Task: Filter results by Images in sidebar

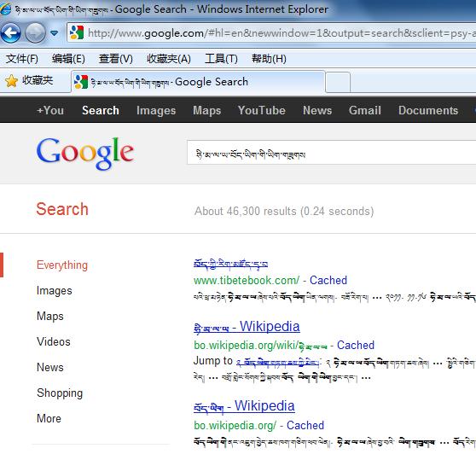Action: pos(55,291)
